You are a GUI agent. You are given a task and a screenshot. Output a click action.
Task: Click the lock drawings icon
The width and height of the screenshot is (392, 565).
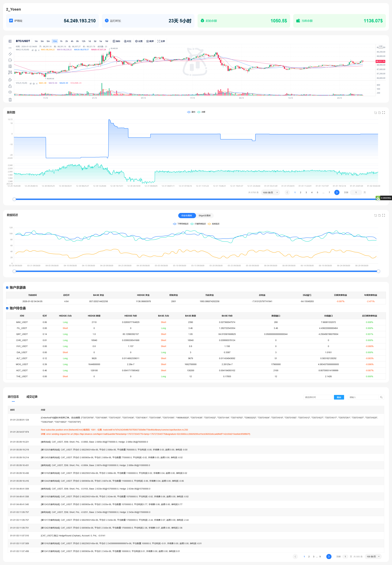click(10, 86)
